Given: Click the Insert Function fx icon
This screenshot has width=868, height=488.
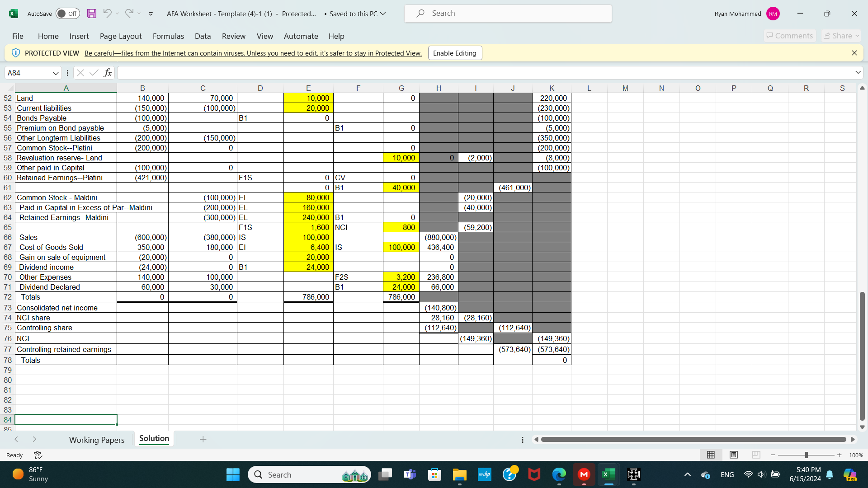Looking at the screenshot, I should click(108, 73).
